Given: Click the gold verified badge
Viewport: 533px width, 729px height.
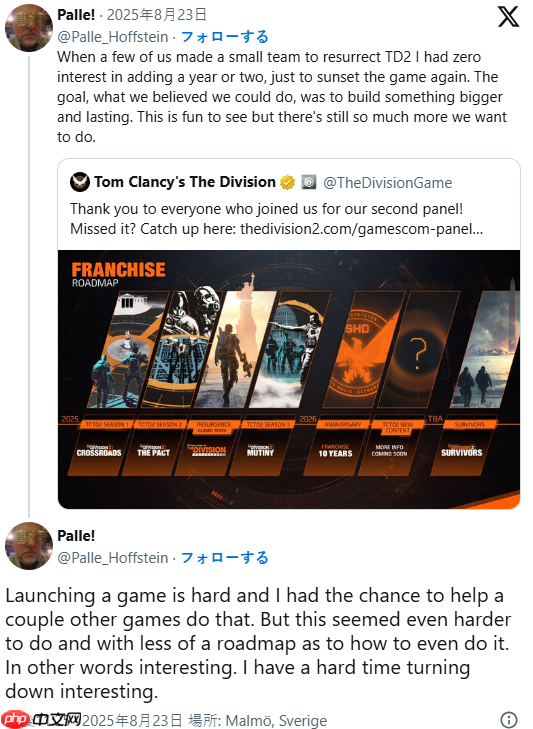Looking at the screenshot, I should pyautogui.click(x=287, y=182).
